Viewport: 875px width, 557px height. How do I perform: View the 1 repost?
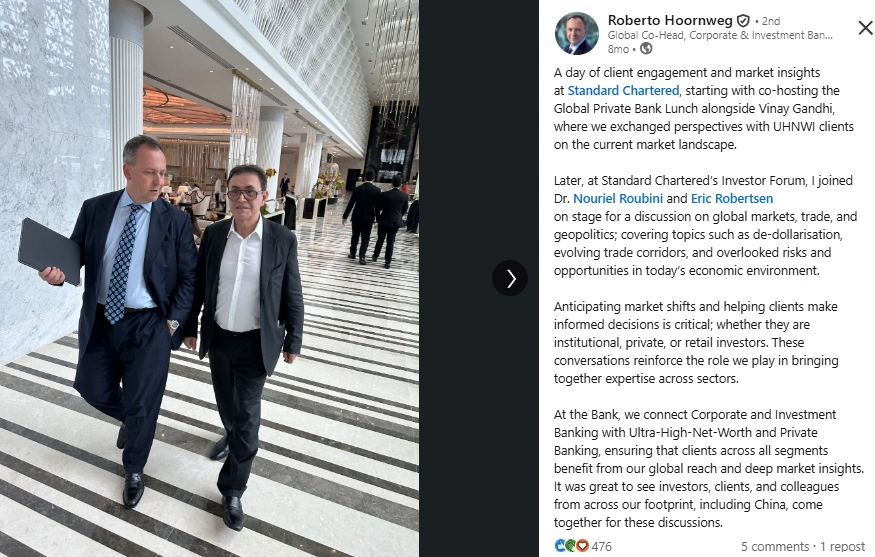(842, 546)
